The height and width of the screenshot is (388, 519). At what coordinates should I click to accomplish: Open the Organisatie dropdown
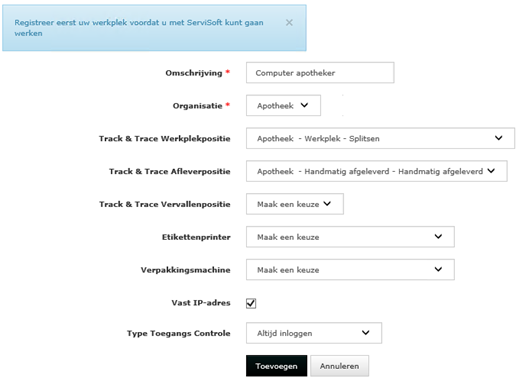[x=283, y=105]
